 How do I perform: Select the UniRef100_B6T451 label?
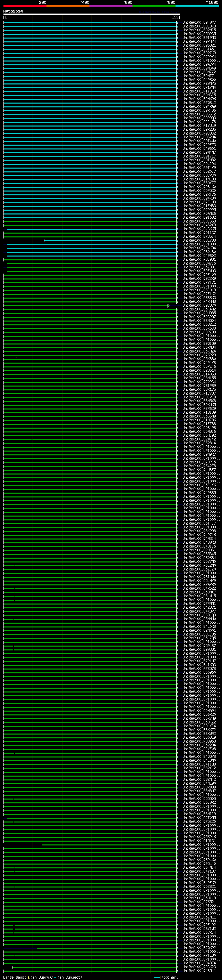(x=199, y=49)
